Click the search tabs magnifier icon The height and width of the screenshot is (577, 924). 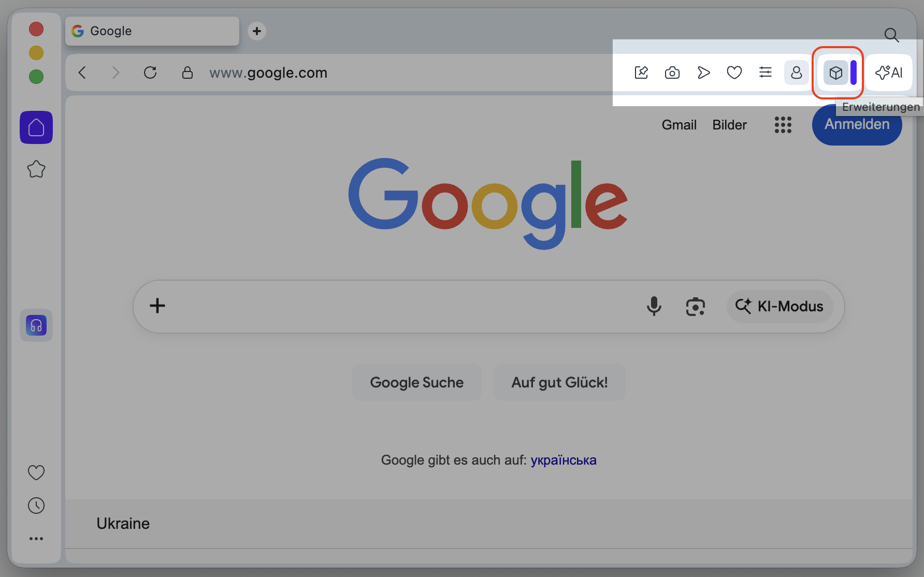tap(891, 35)
